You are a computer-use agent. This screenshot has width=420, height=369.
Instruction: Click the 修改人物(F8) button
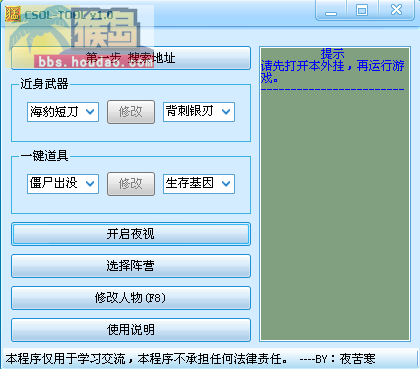tap(131, 298)
